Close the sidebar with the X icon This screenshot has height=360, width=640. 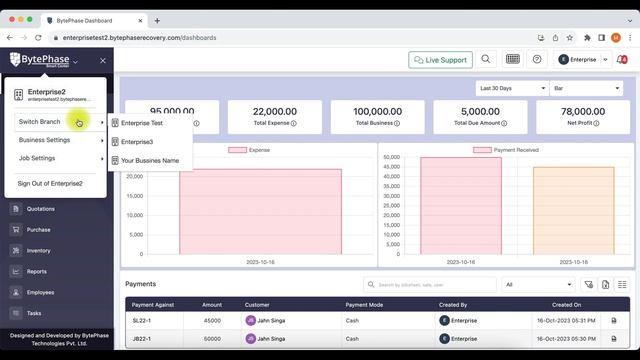103,61
